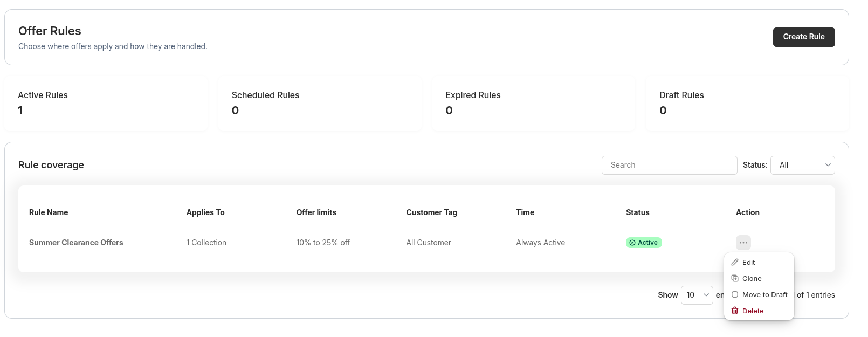Click the trash icon beside Delete

coord(734,311)
